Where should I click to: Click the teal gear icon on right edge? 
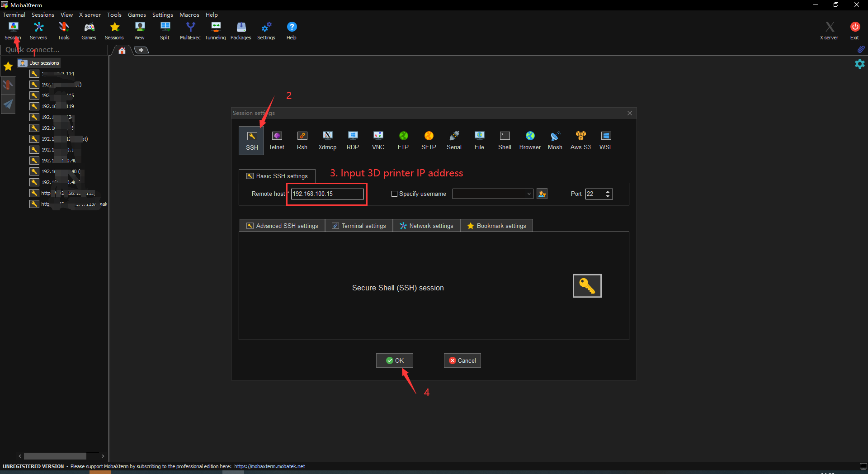(860, 64)
